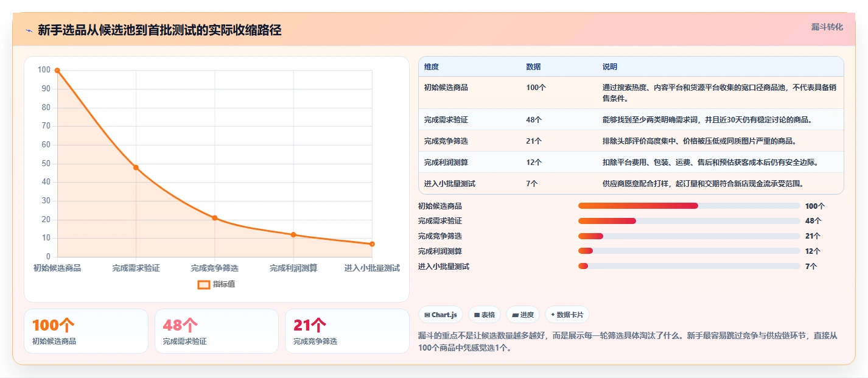Click the 完成竞争筛选 x-axis label
This screenshot has width=868, height=378.
coord(214,268)
